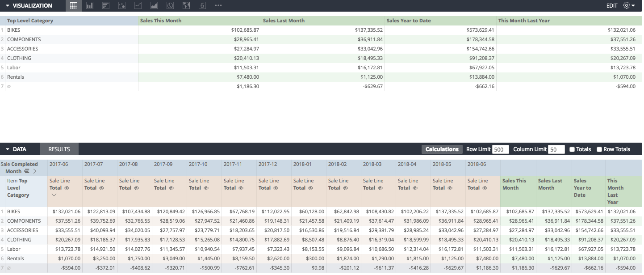Toggle hidden eye for 2018-03 Sale Line Total
The width and height of the screenshot is (644, 275).
click(380, 188)
